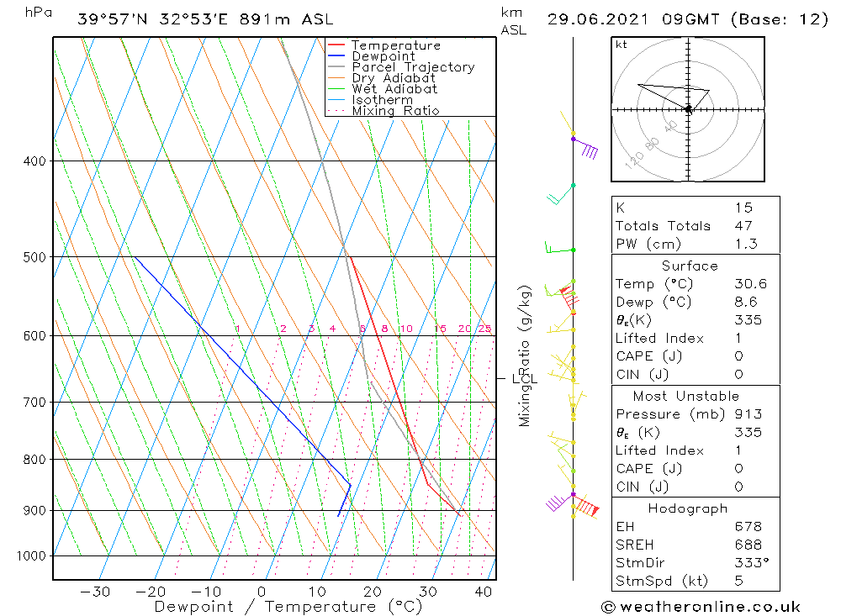Click the Surface section heading
The width and height of the screenshot is (841, 616).
coord(690,266)
